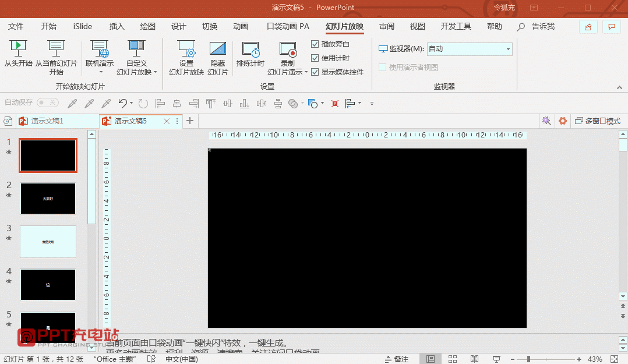Click align top icon
The width and height of the screenshot is (628, 364).
pos(211,103)
